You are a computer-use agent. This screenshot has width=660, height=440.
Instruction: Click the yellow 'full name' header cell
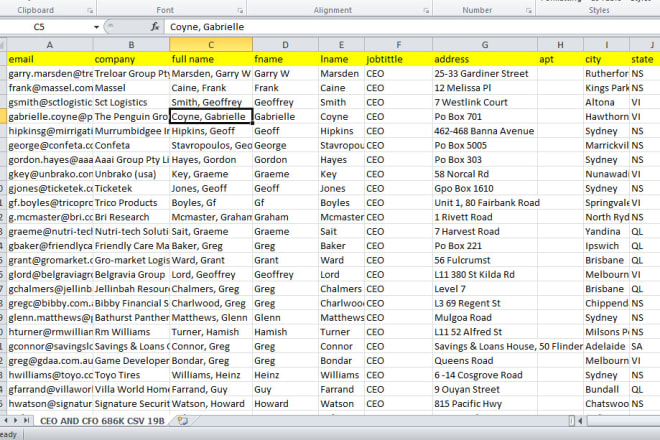click(211, 59)
